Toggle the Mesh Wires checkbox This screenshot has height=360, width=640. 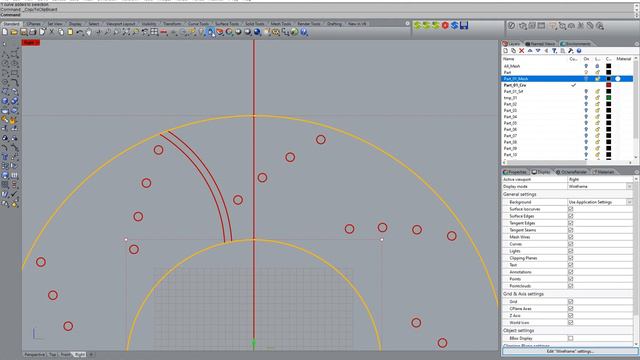(x=571, y=237)
